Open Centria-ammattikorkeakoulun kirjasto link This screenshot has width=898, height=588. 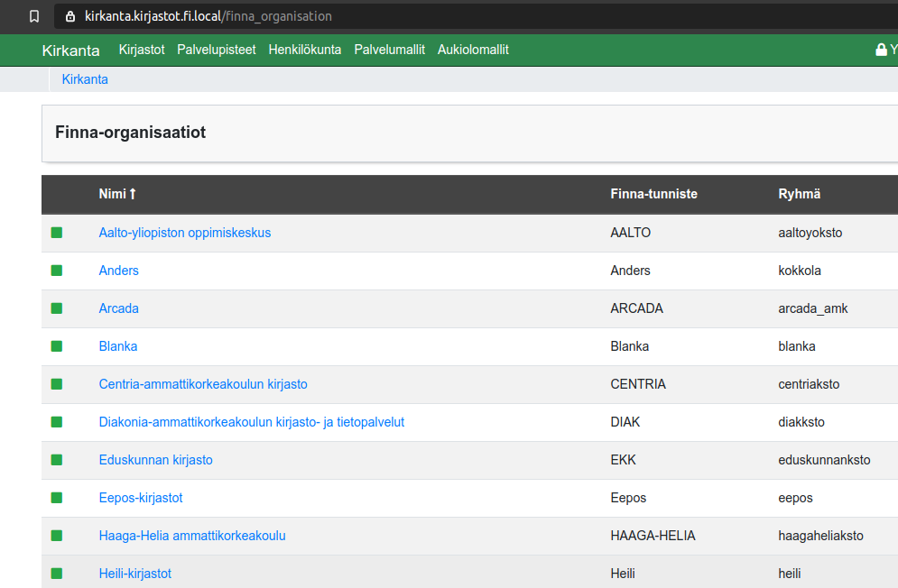tap(203, 383)
